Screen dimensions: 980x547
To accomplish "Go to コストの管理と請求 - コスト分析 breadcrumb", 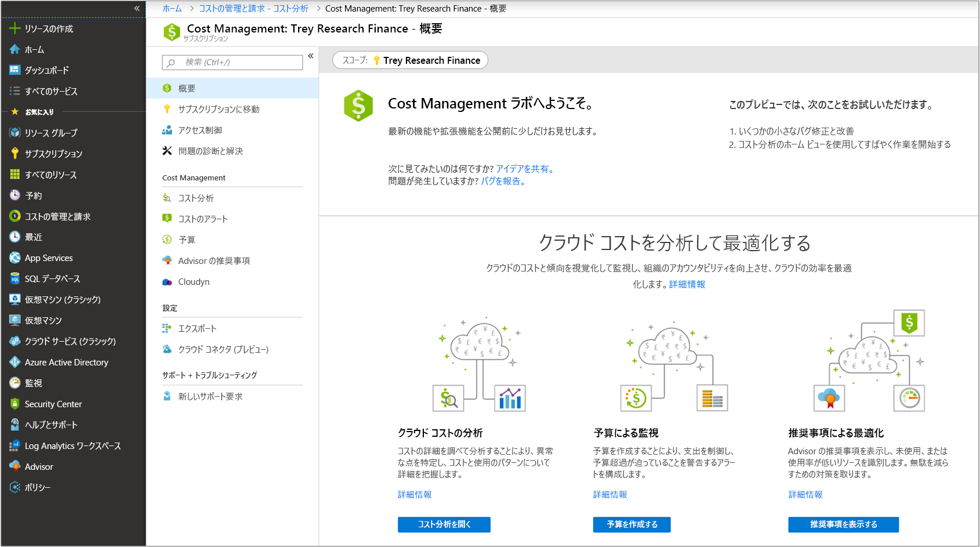I will (x=254, y=9).
